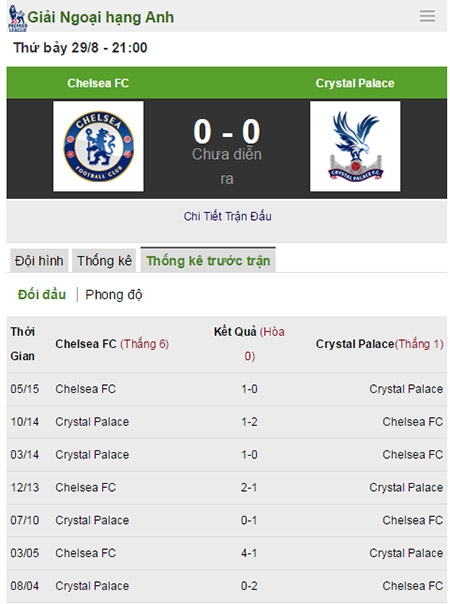This screenshot has width=450, height=604.
Task: Open the Chi Tiết Trận Đấu link
Action: (227, 216)
